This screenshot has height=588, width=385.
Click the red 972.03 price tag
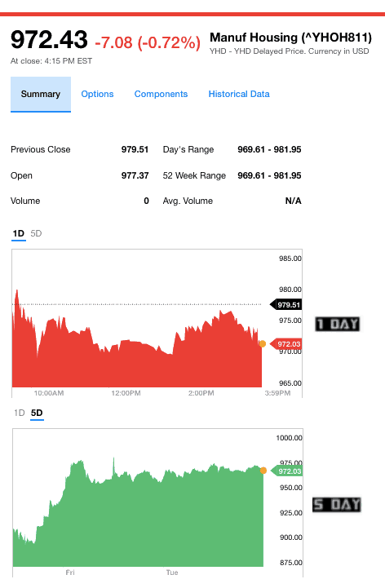286,344
